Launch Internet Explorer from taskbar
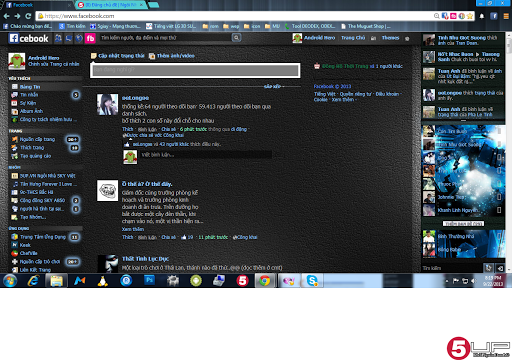Screen dimensions: 512x360 tap(33, 281)
